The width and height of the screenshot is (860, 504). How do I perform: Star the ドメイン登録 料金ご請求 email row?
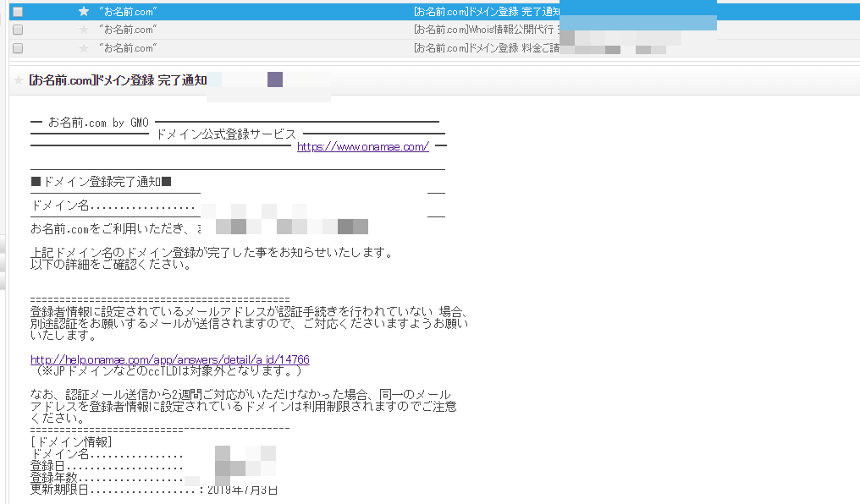pos(83,48)
